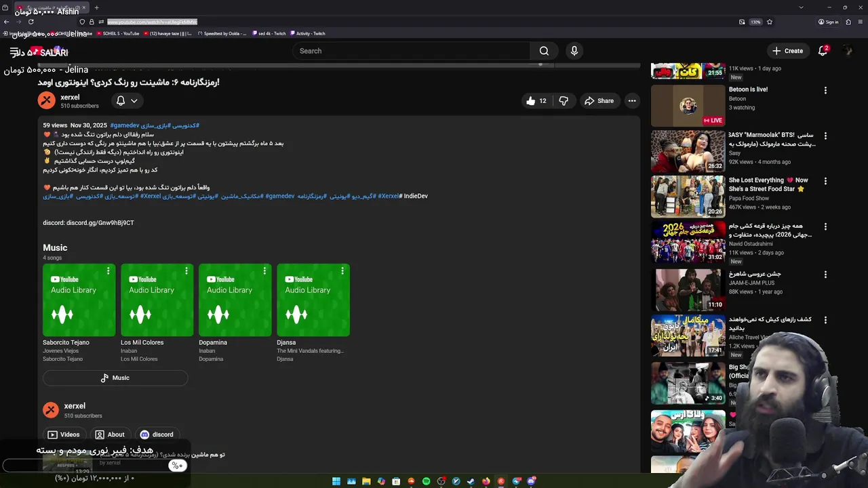Click the YouTube search magnifier button

click(x=544, y=51)
